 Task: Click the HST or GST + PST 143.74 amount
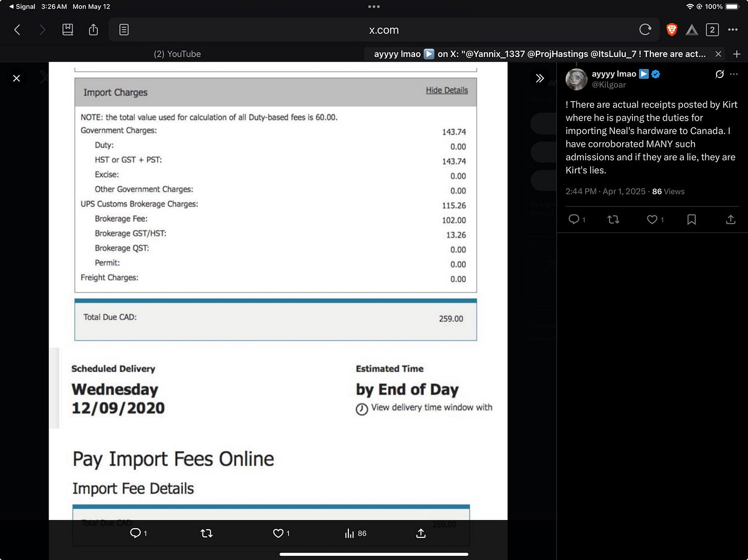pos(454,161)
